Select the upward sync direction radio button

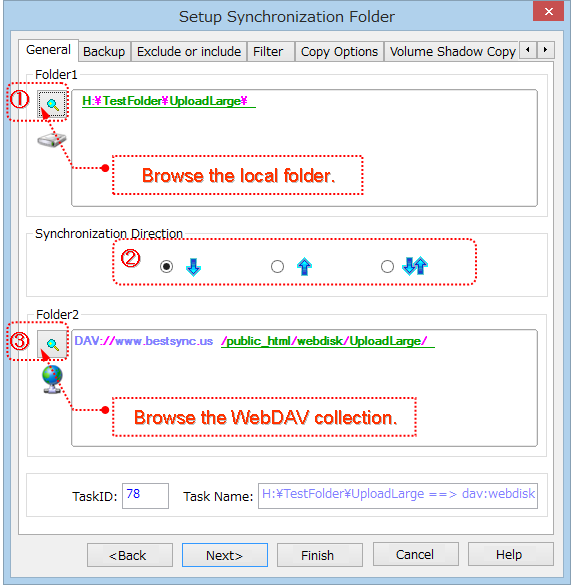[277, 266]
